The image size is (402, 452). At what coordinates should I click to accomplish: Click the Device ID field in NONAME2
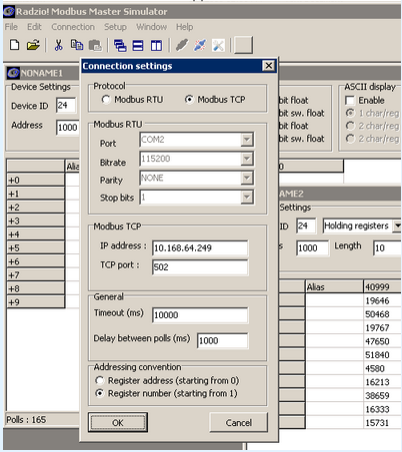[x=306, y=226]
